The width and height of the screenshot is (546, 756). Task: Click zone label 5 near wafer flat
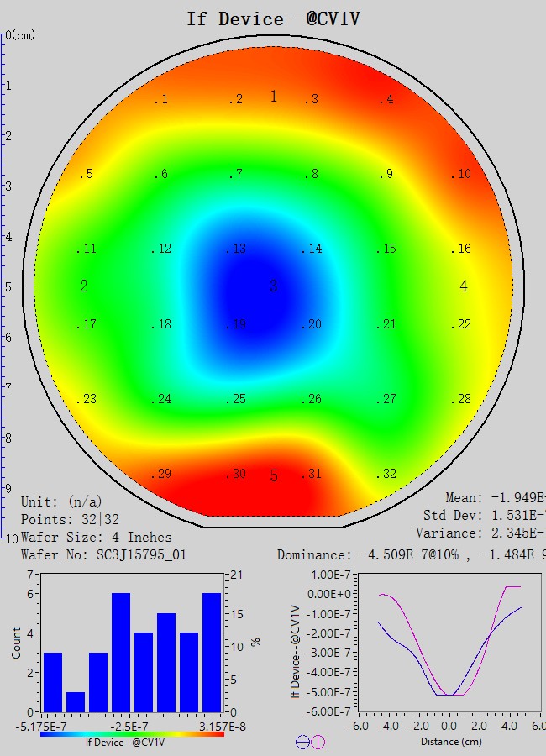tap(274, 476)
